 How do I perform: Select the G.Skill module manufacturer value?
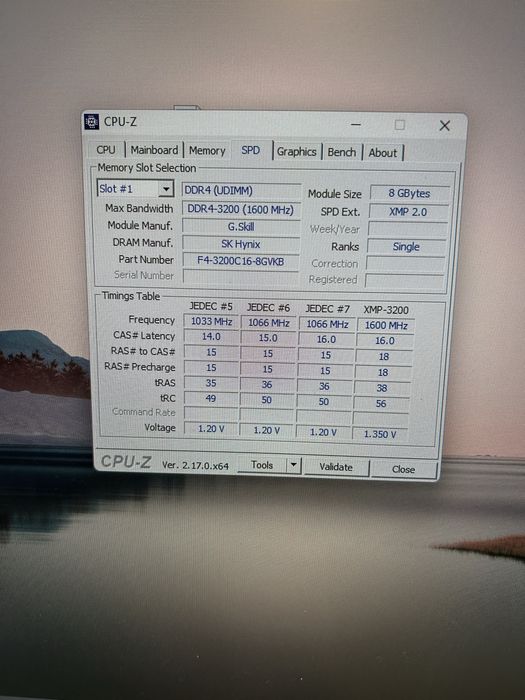(241, 227)
